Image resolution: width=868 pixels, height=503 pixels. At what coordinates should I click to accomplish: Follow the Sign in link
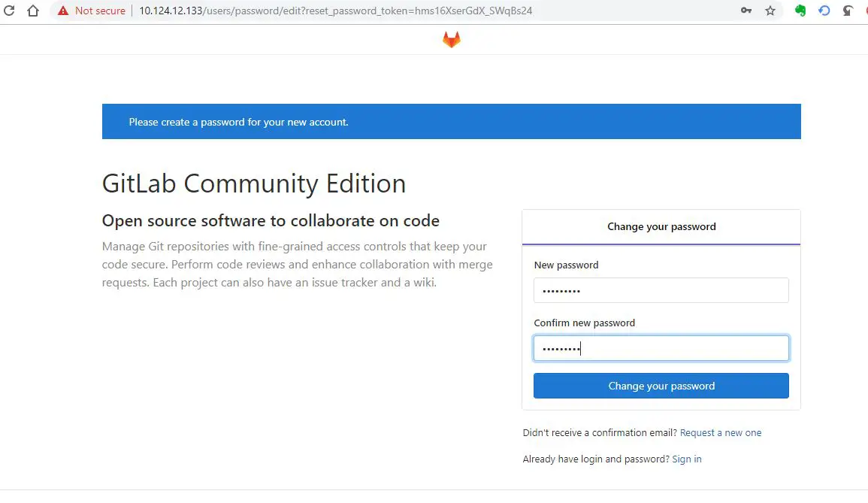pos(686,459)
